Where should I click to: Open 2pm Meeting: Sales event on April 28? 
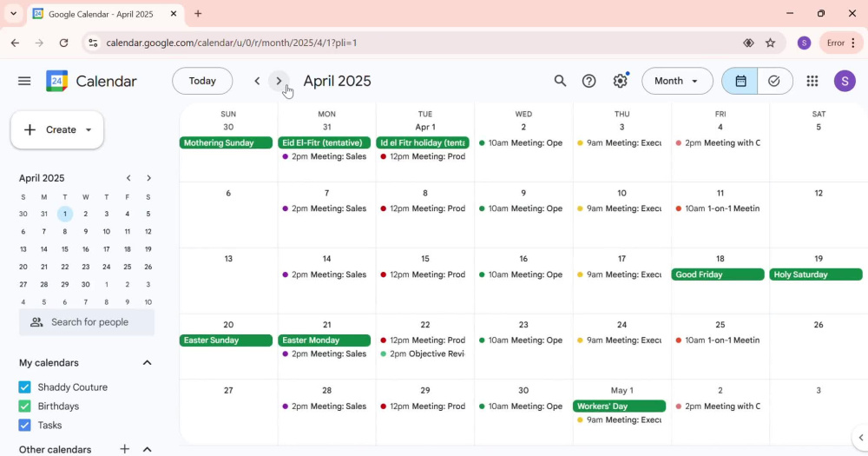[x=325, y=406]
